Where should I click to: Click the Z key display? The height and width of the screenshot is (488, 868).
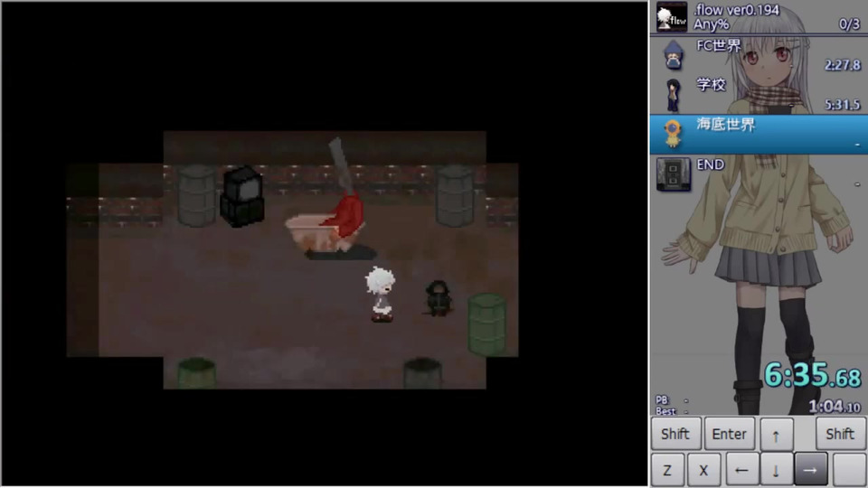pyautogui.click(x=667, y=470)
